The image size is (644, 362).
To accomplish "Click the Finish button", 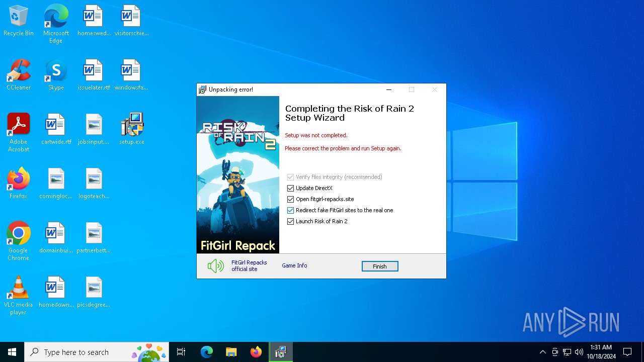I will click(x=380, y=266).
